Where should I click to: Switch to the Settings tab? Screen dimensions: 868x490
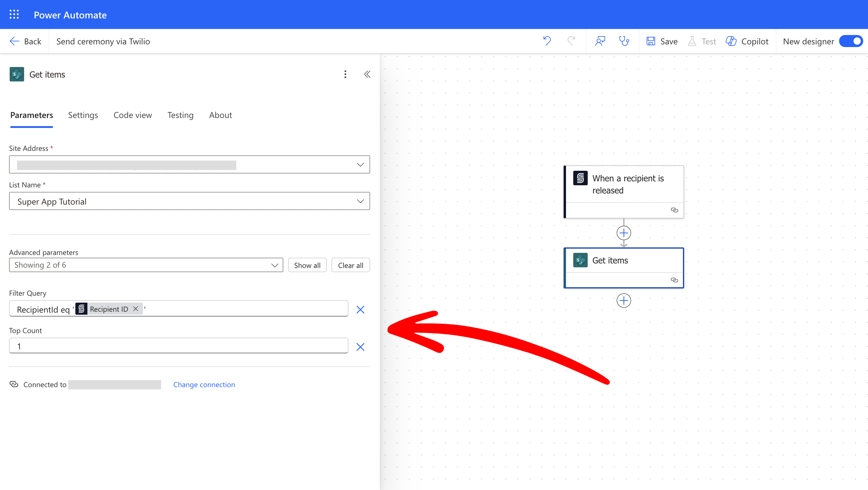(x=83, y=115)
